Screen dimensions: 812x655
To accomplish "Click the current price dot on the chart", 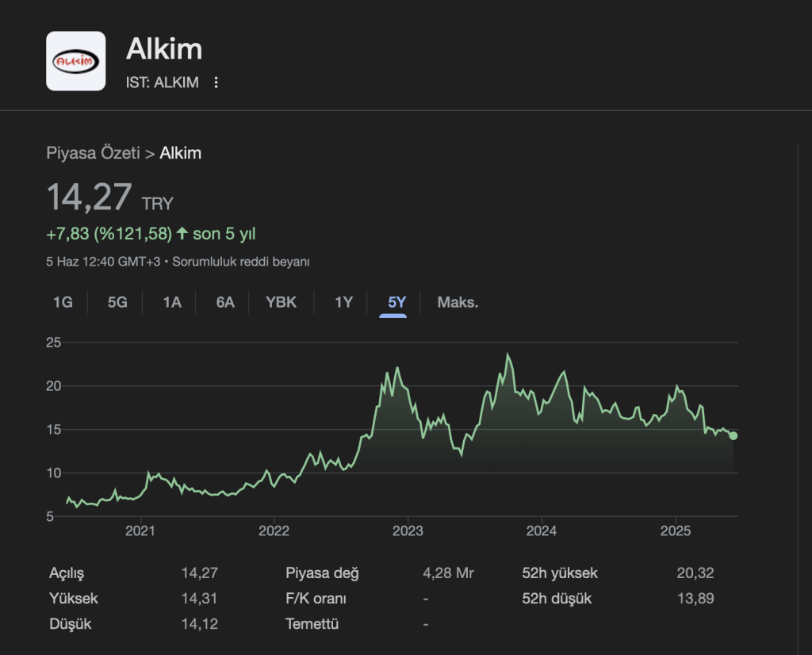I will (x=733, y=435).
